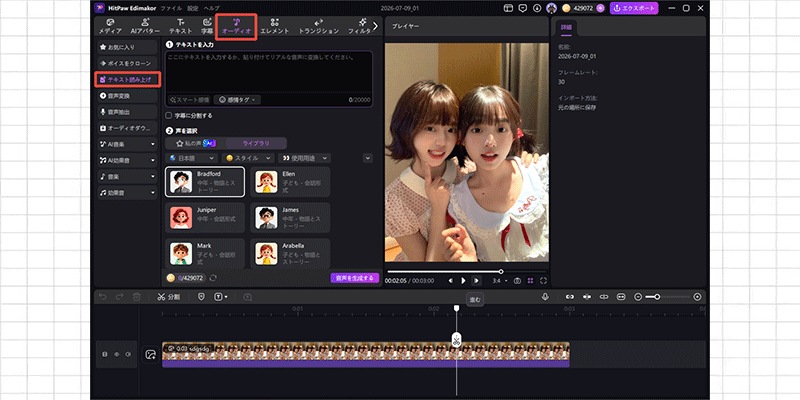Select the James voice card
The width and height of the screenshot is (800, 400).
pos(290,217)
